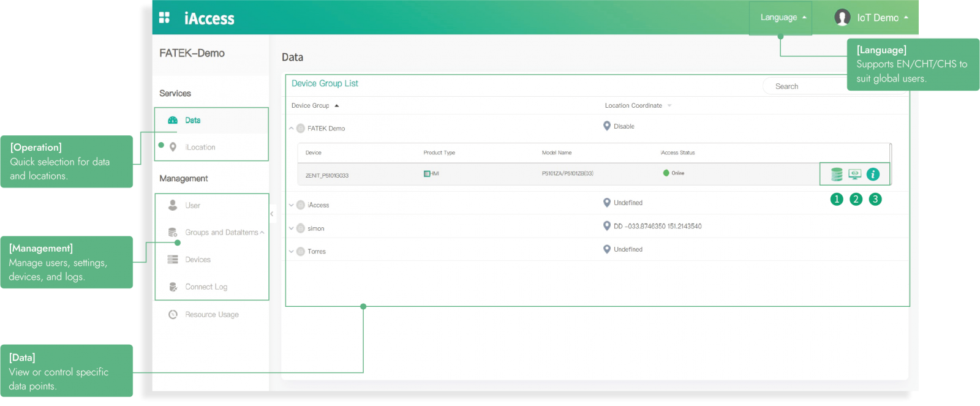Screen dimensions: 980x406
Task: Click the green info icon in device row
Action: [873, 175]
